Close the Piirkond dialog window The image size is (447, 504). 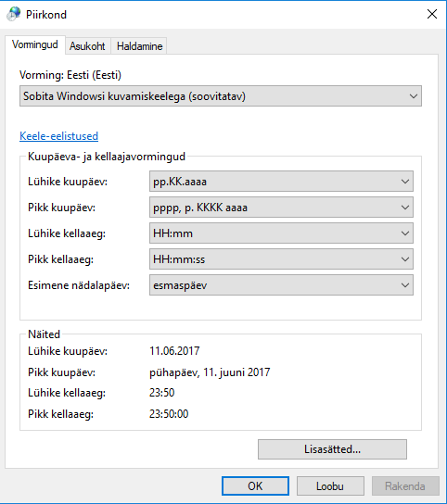tap(432, 14)
